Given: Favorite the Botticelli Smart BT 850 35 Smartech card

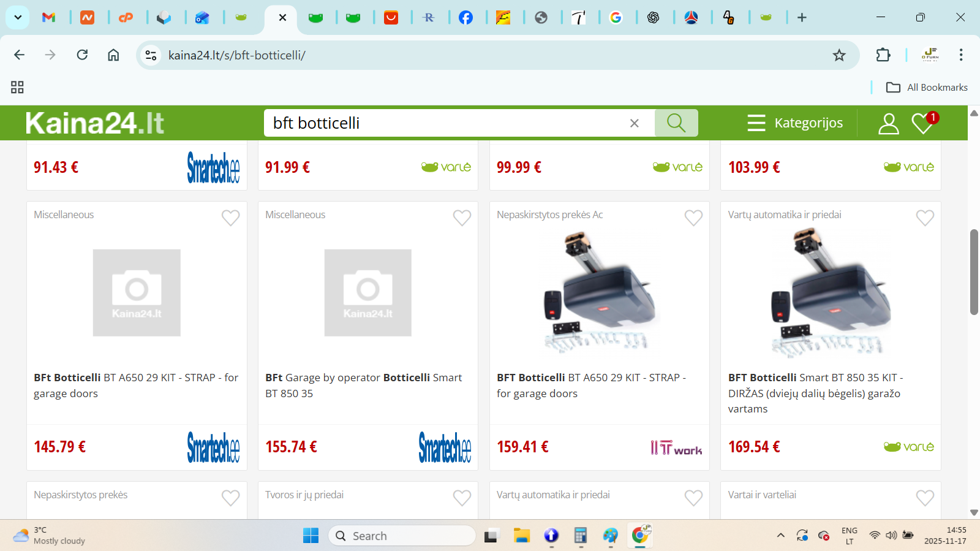Looking at the screenshot, I should [462, 218].
